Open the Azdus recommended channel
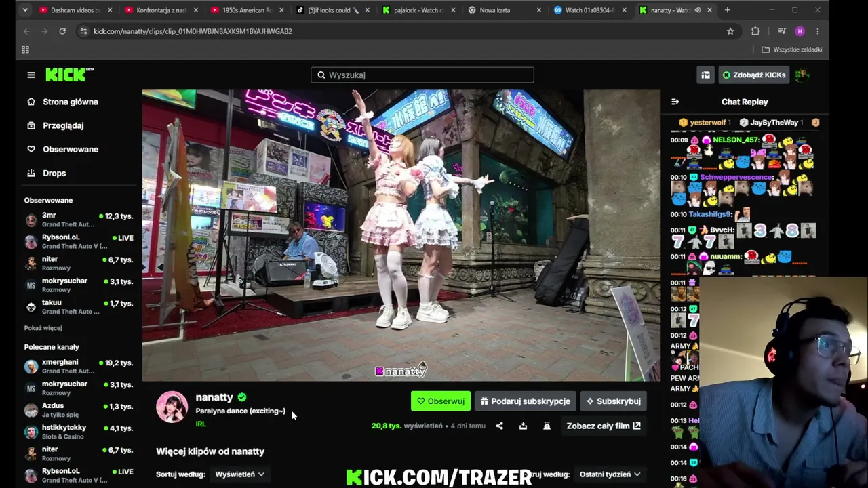Image resolution: width=868 pixels, height=488 pixels. (79, 410)
